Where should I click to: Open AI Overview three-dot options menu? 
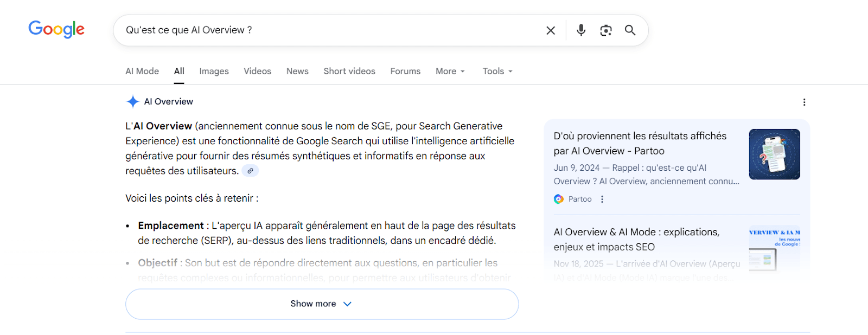pyautogui.click(x=804, y=102)
